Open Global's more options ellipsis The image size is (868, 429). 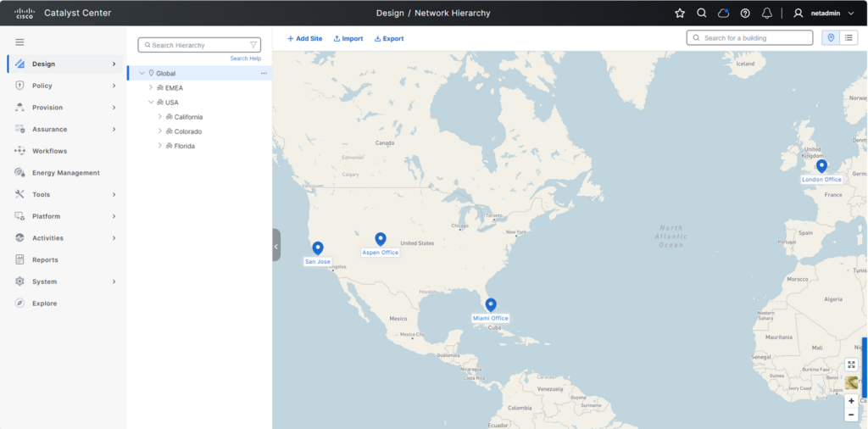click(264, 73)
